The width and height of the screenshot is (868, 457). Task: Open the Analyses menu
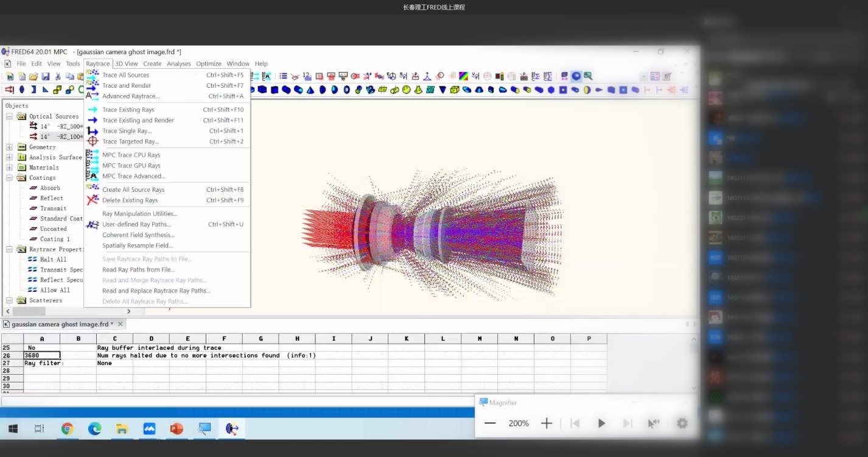tap(178, 63)
